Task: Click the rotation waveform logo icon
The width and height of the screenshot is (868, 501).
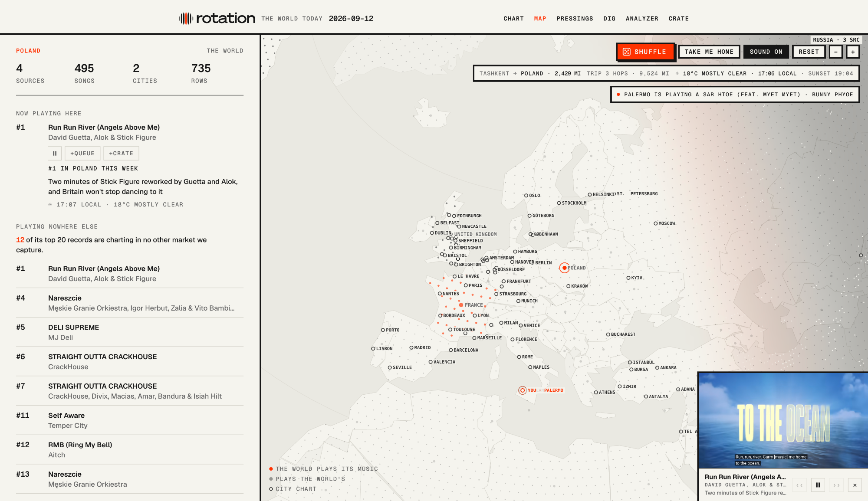Action: [186, 18]
